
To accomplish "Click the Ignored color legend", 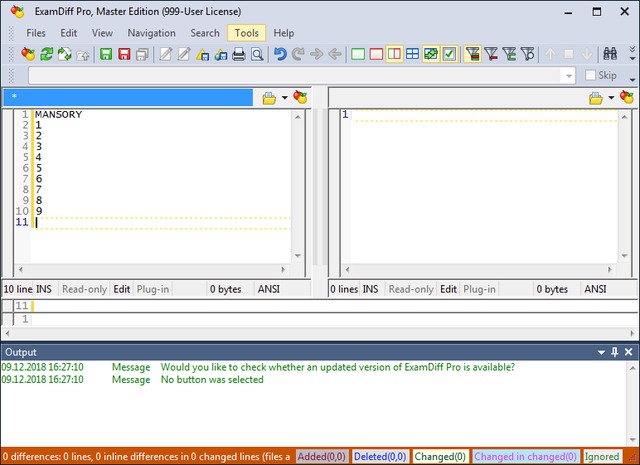I will pos(602,456).
